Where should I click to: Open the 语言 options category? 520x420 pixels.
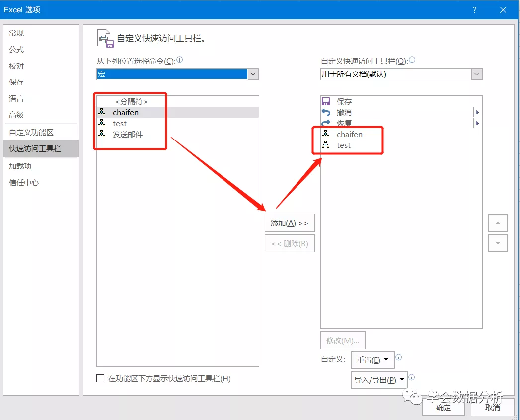coord(41,98)
